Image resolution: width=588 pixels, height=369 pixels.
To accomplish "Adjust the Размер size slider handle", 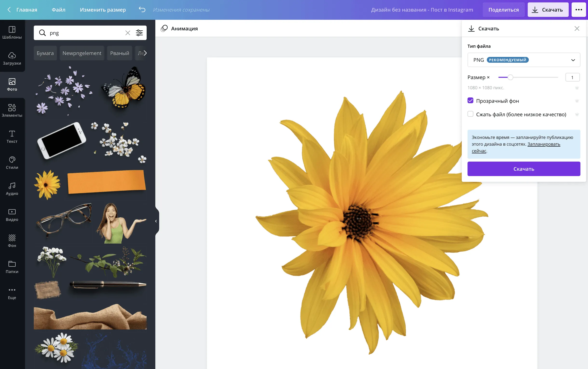I will (x=510, y=77).
